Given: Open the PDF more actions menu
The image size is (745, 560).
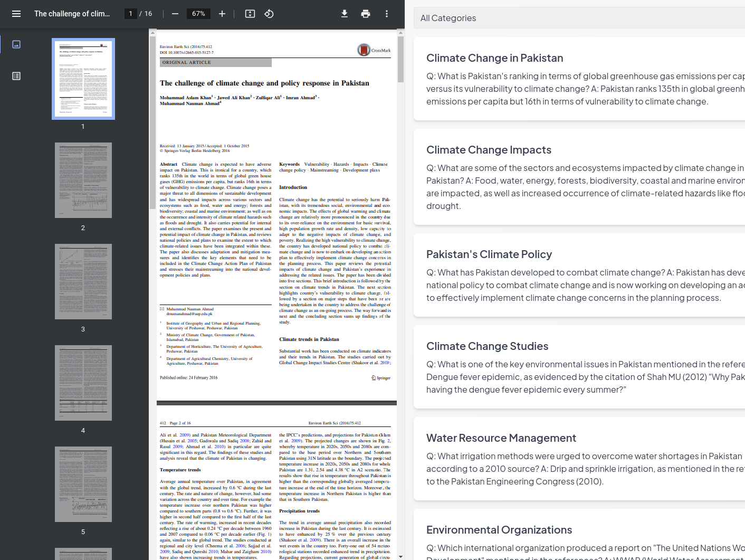Looking at the screenshot, I should [387, 14].
